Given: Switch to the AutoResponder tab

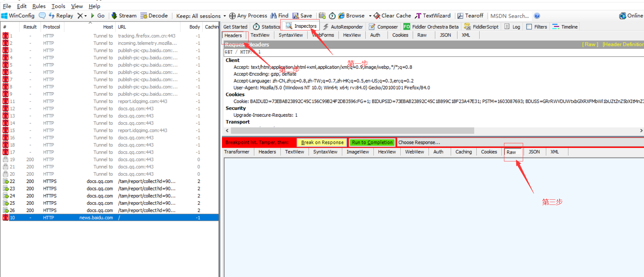Looking at the screenshot, I should point(343,27).
